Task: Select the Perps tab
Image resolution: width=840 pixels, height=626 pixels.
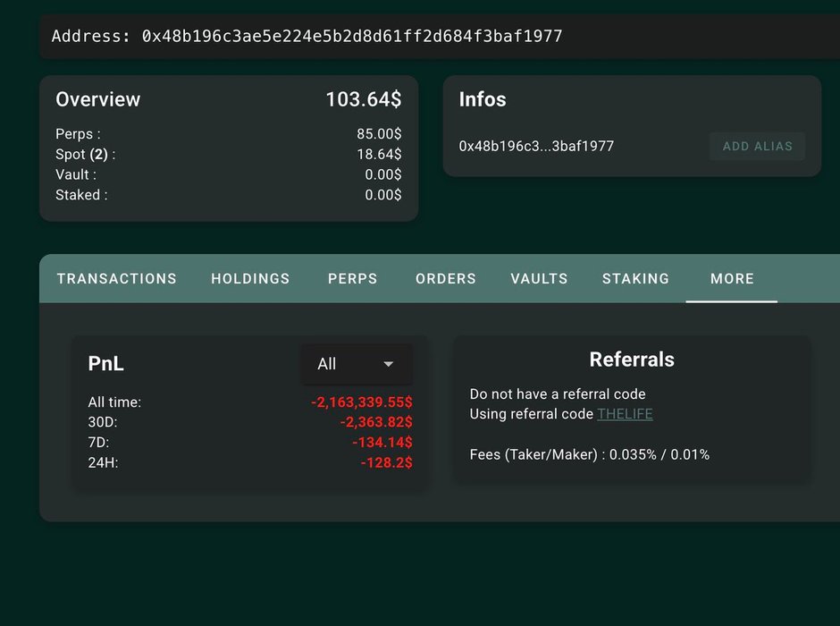Action: click(352, 279)
